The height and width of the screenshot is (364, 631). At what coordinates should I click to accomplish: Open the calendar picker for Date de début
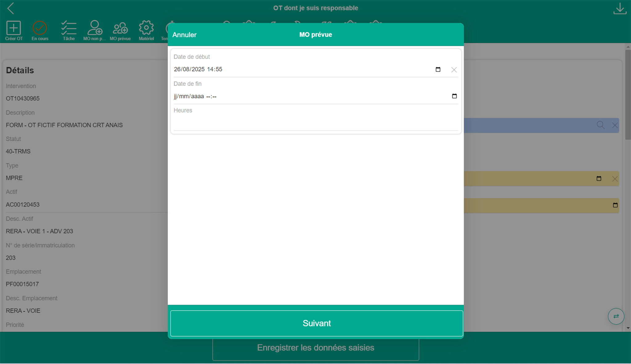[x=438, y=70]
